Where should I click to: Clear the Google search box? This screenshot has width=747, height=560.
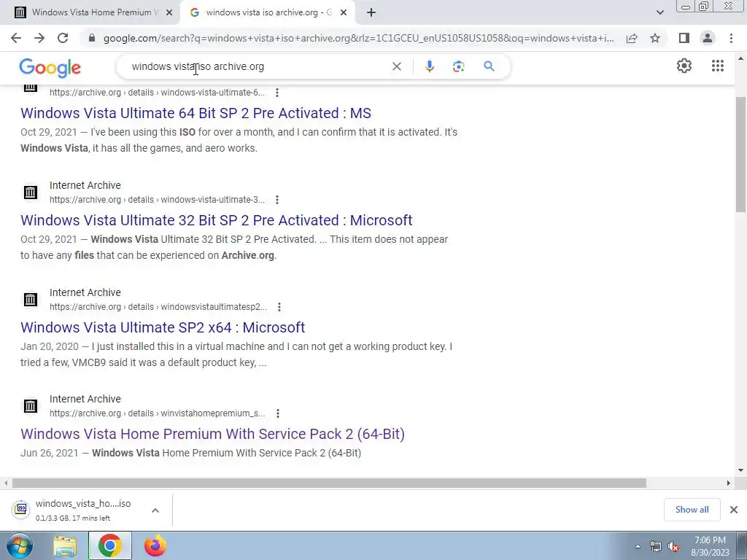coord(396,66)
